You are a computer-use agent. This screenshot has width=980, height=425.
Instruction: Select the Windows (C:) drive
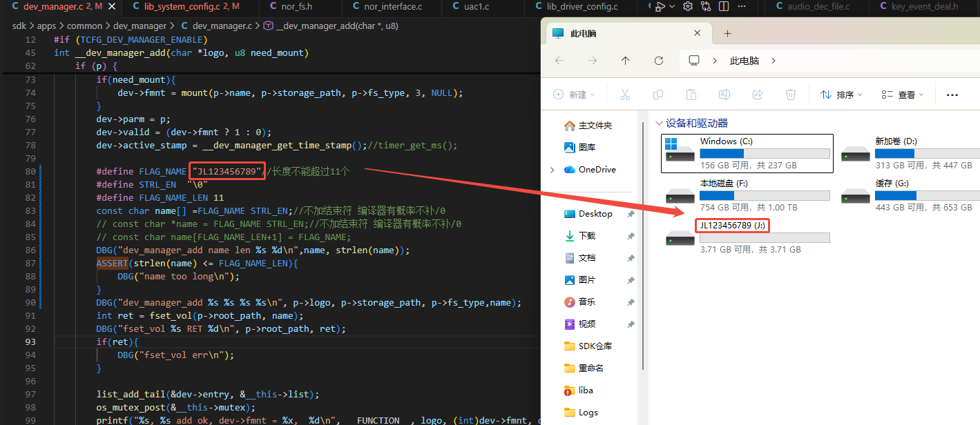(747, 152)
